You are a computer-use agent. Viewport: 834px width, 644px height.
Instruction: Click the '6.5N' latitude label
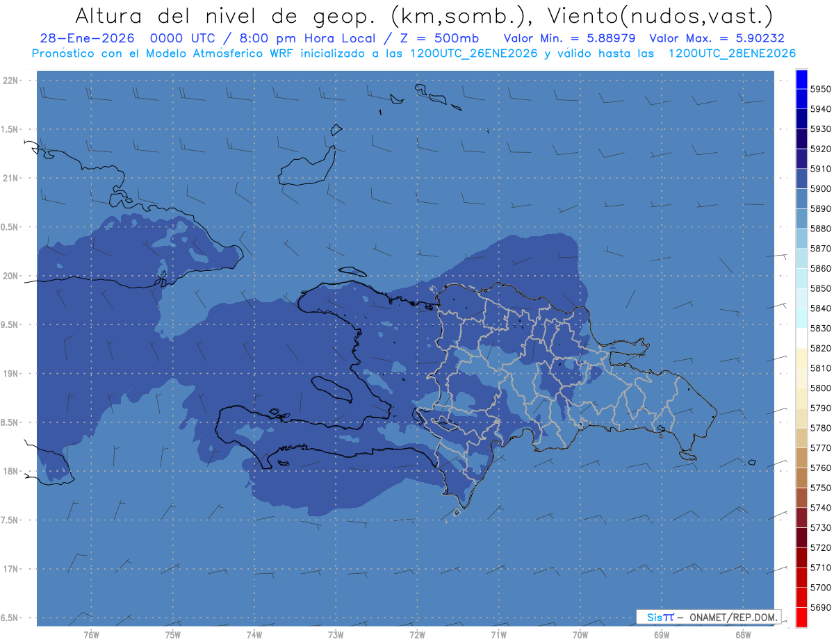tap(10, 618)
